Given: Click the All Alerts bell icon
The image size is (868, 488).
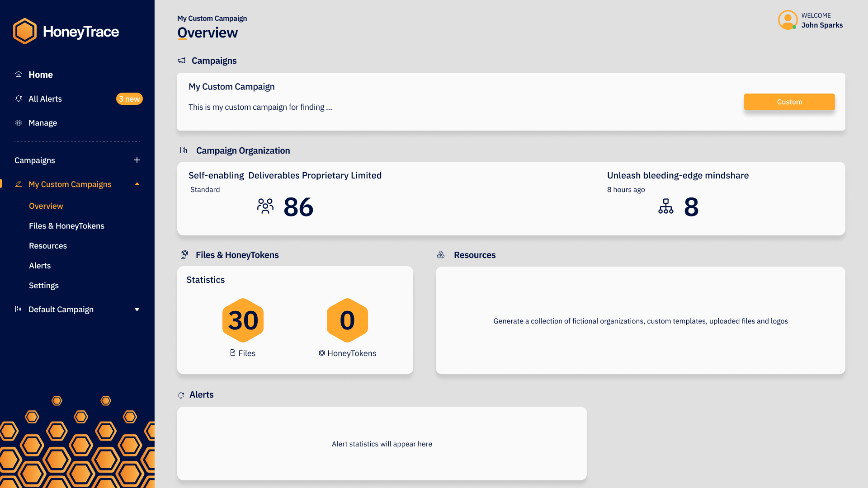Looking at the screenshot, I should point(19,99).
